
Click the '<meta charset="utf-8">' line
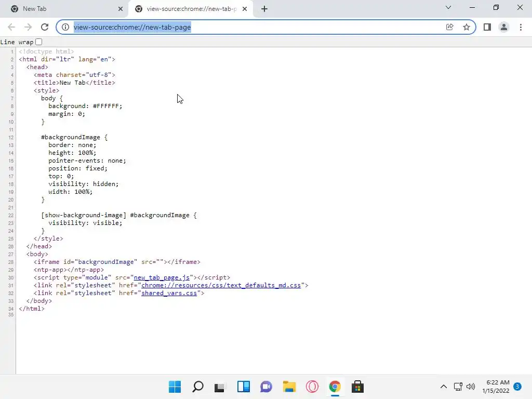coord(74,75)
